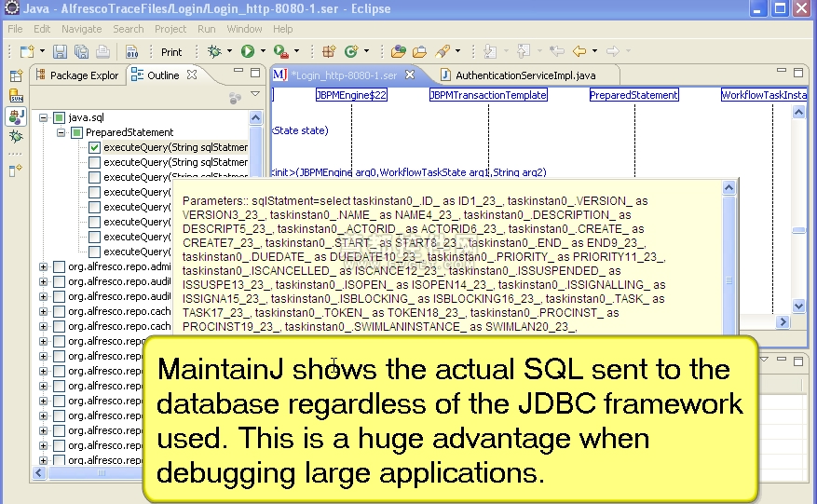
Task: Click the Last Edit Location icon
Action: coord(557,51)
